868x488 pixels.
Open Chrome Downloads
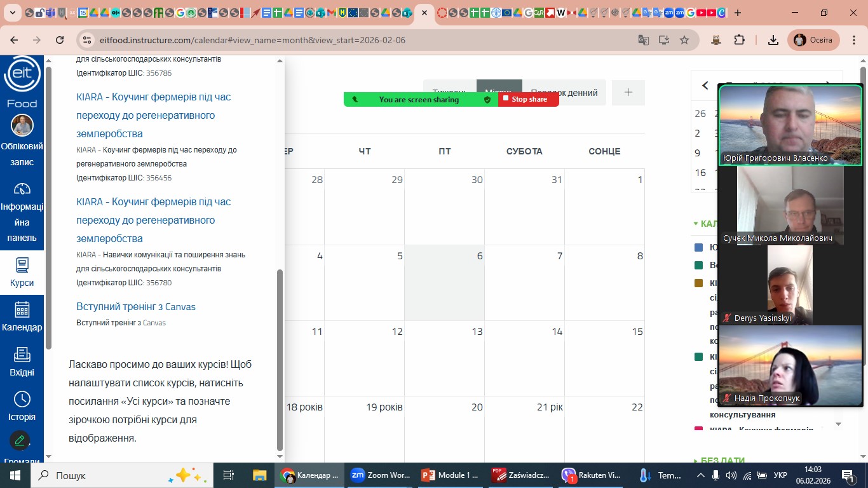[x=773, y=40]
